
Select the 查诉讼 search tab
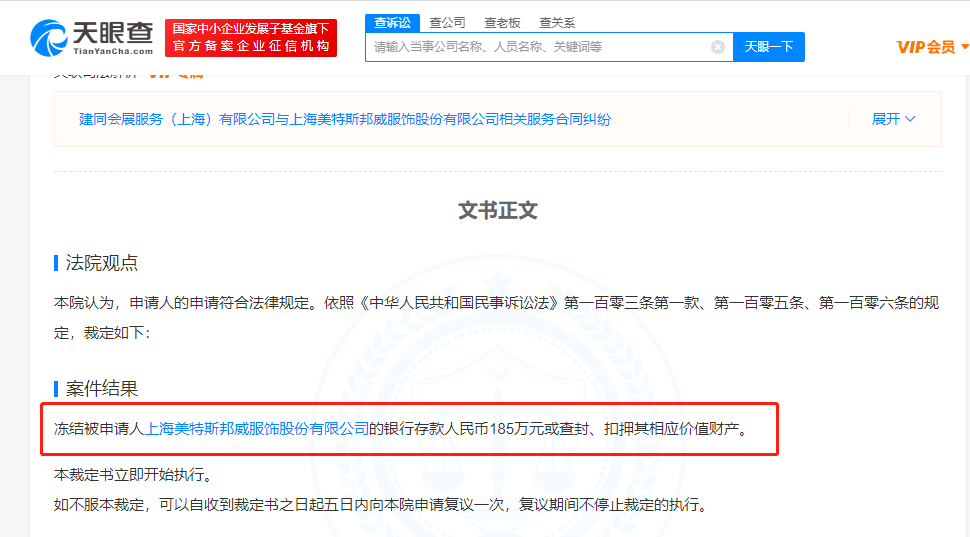coord(392,23)
